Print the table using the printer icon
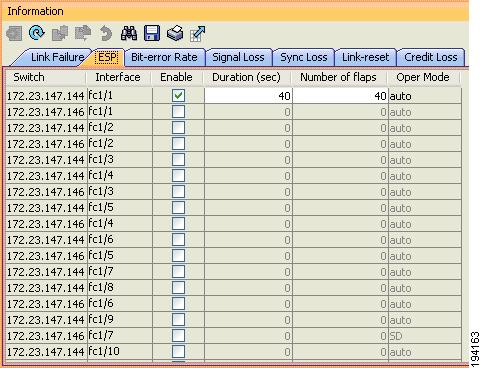The width and height of the screenshot is (482, 368). 175,33
